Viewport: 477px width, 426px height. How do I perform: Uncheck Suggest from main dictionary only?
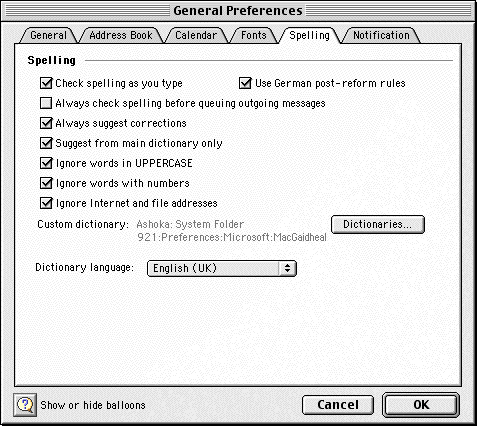(46, 143)
